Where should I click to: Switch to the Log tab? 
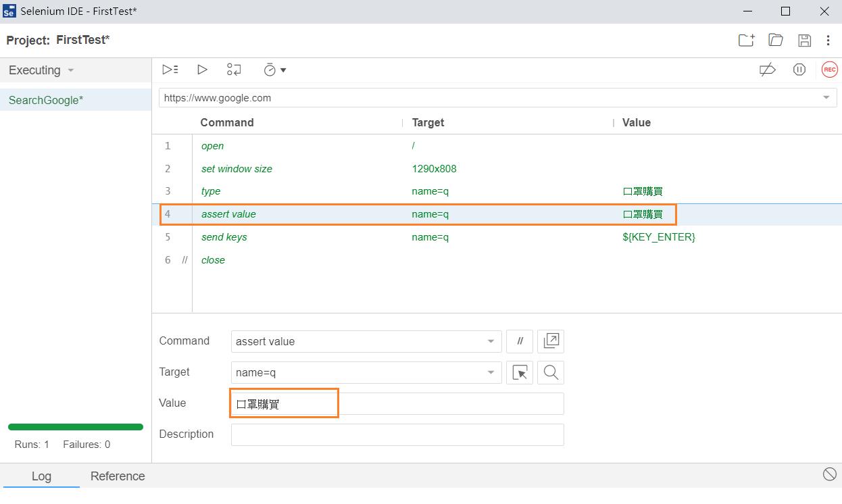click(x=41, y=476)
